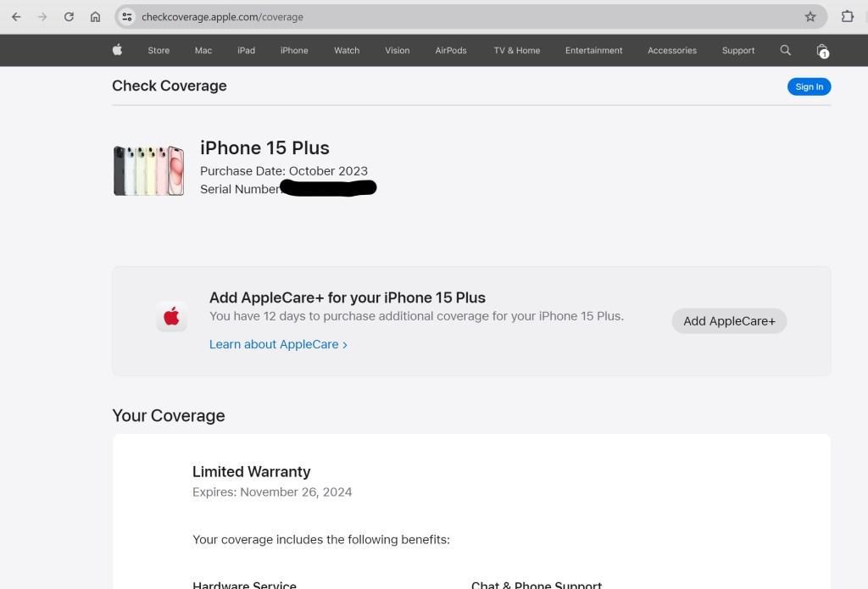The width and height of the screenshot is (868, 589).
Task: Reload the coverage page
Action: coord(69,17)
